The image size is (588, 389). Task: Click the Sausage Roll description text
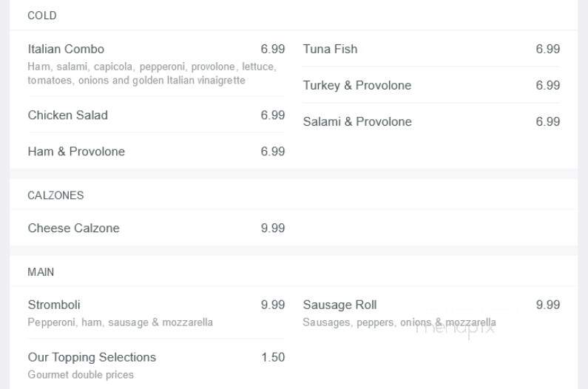coord(399,322)
